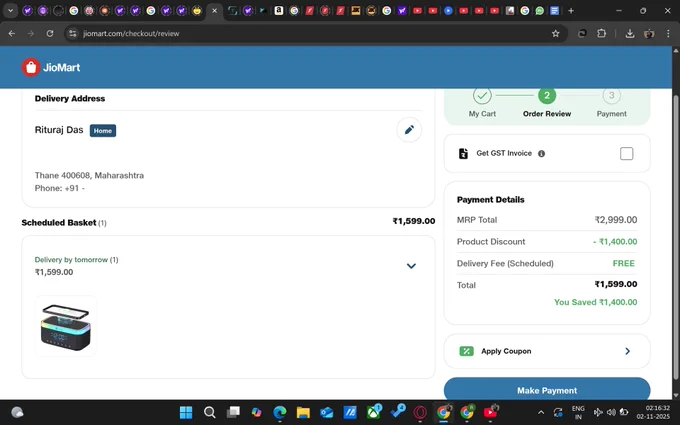Click 'Product Discount' row label
The width and height of the screenshot is (680, 425).
click(x=491, y=242)
